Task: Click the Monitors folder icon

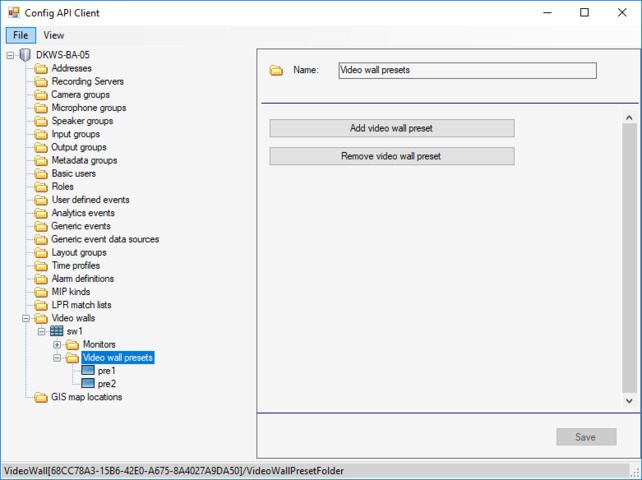Action: tap(72, 345)
